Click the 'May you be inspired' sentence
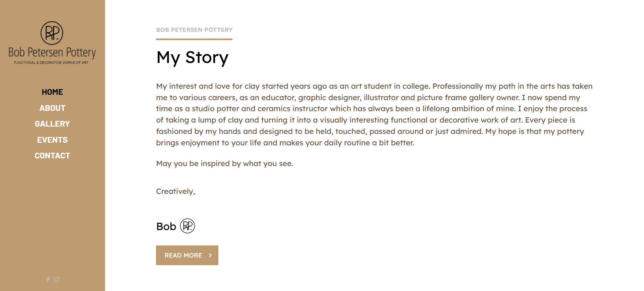The image size is (644, 291). (x=225, y=163)
